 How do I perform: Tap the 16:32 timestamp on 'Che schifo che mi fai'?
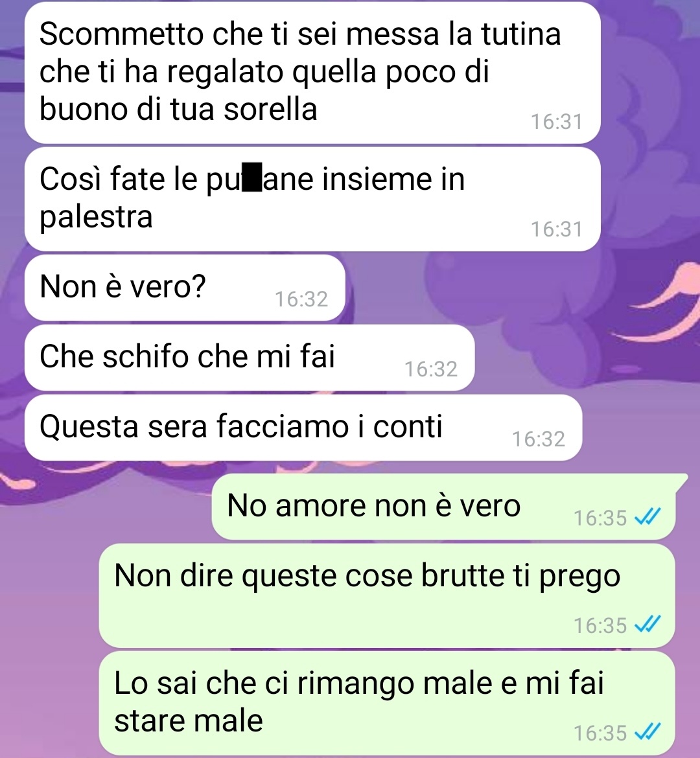coord(431,369)
